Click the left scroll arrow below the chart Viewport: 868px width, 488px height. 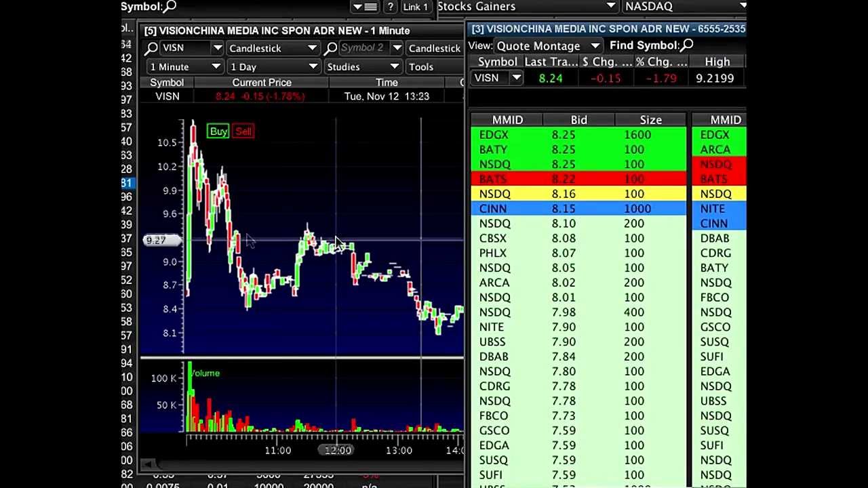[147, 464]
